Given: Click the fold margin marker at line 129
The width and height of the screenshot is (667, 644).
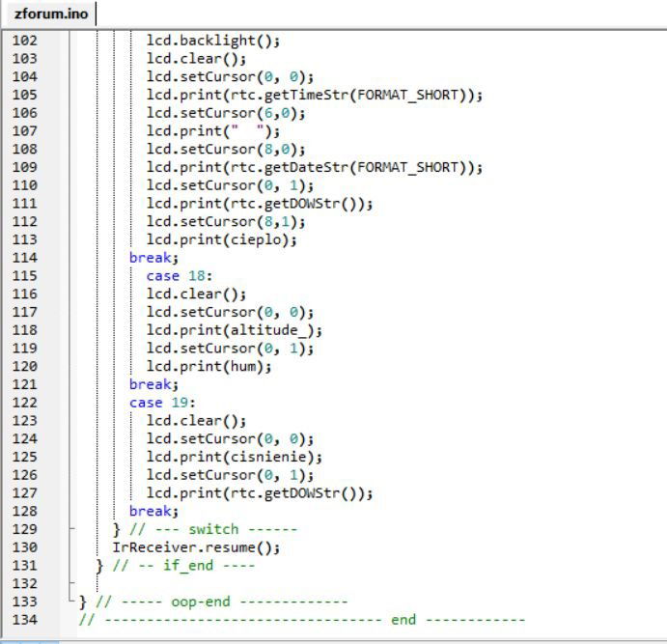Looking at the screenshot, I should [70, 529].
